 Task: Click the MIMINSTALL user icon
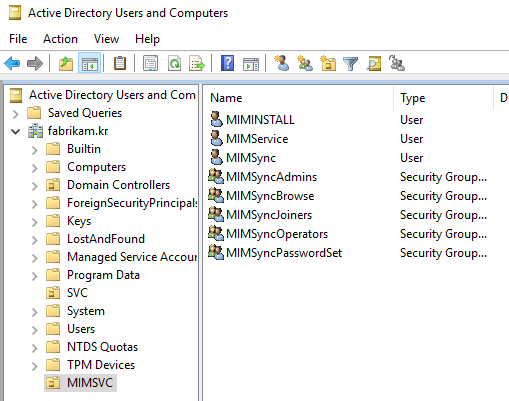[216, 119]
